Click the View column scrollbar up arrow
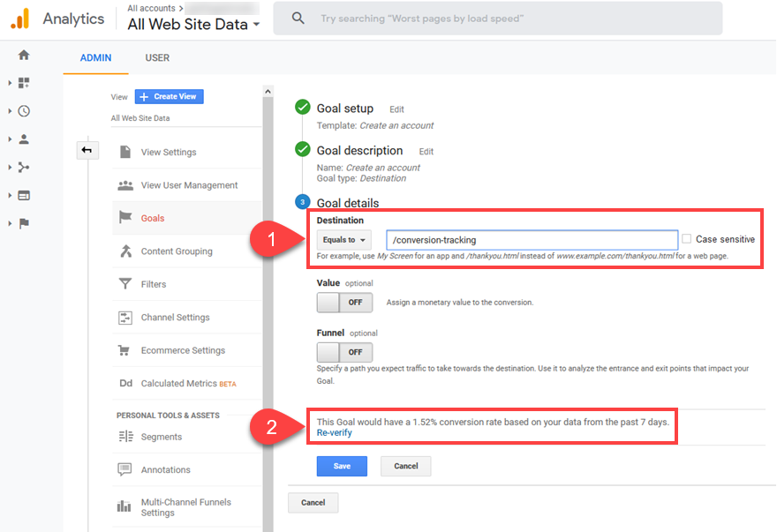 click(268, 91)
